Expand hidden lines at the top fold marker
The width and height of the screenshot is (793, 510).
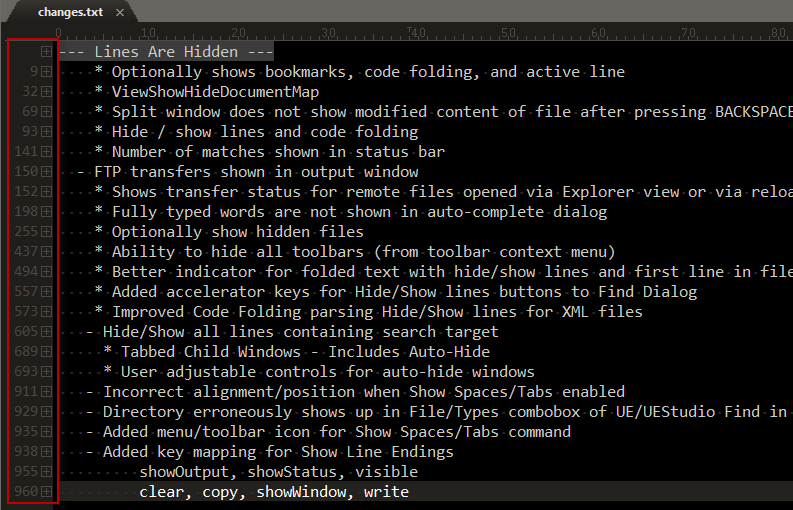point(47,52)
